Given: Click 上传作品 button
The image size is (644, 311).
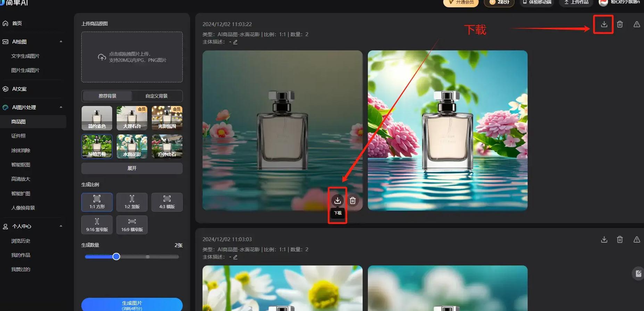Looking at the screenshot, I should pos(576,2).
